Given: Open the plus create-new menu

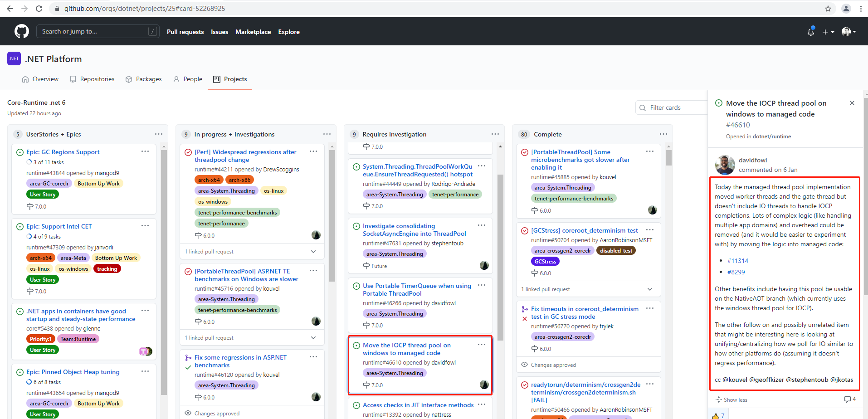Looking at the screenshot, I should pos(828,32).
